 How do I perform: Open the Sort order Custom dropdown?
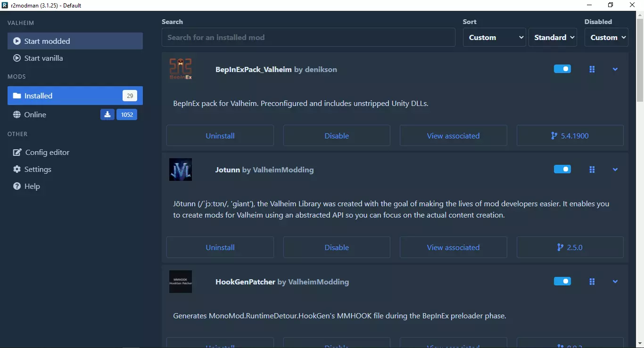(x=495, y=37)
